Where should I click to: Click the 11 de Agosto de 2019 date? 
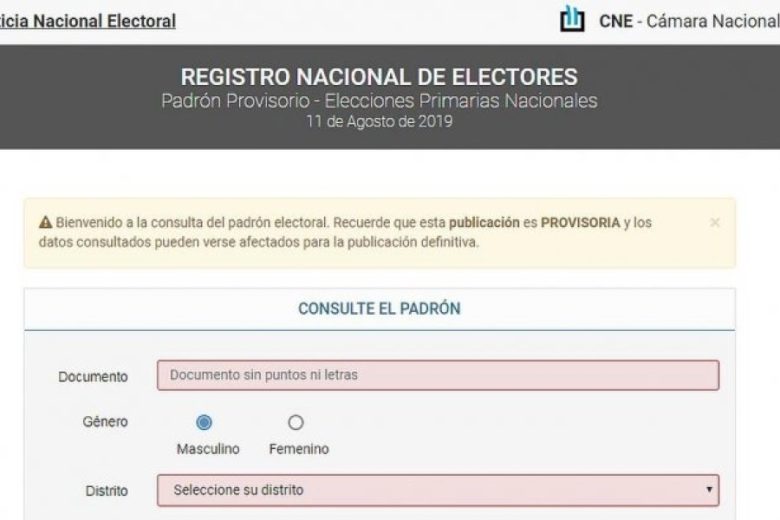coord(379,122)
